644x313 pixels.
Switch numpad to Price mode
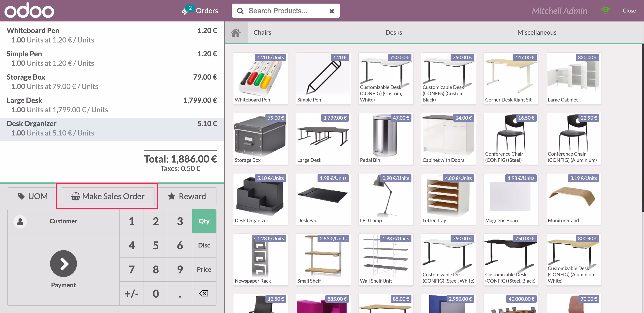click(x=204, y=269)
